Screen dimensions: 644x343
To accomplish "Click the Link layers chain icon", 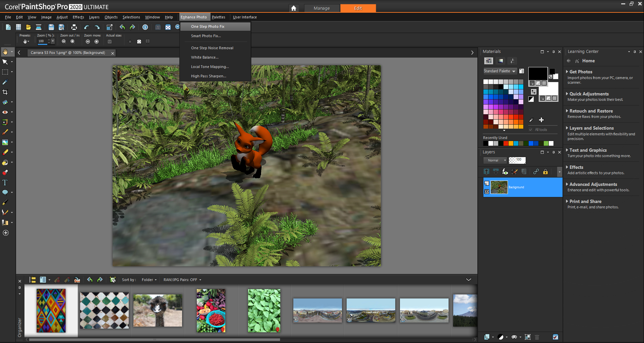I will tap(536, 171).
